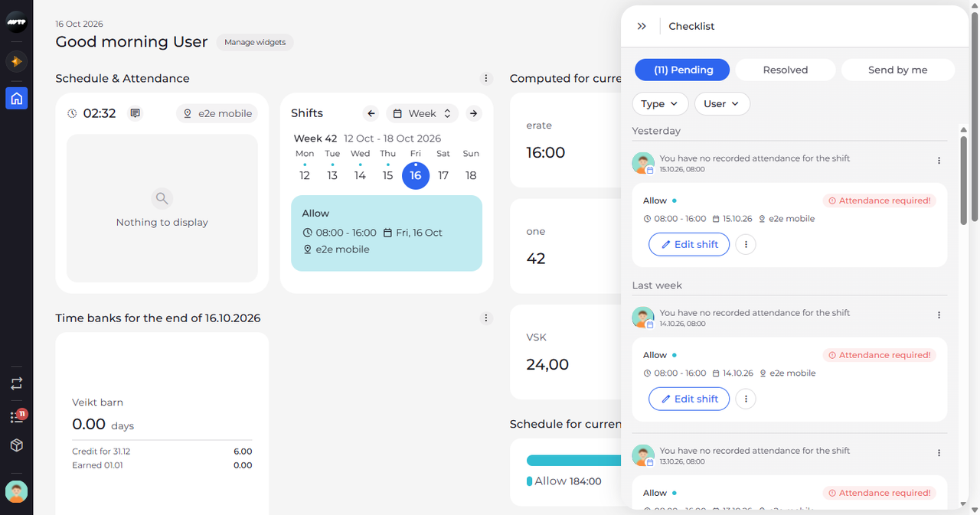Image resolution: width=980 pixels, height=515 pixels.
Task: Click the app logo at the sidebar top
Action: [17, 23]
